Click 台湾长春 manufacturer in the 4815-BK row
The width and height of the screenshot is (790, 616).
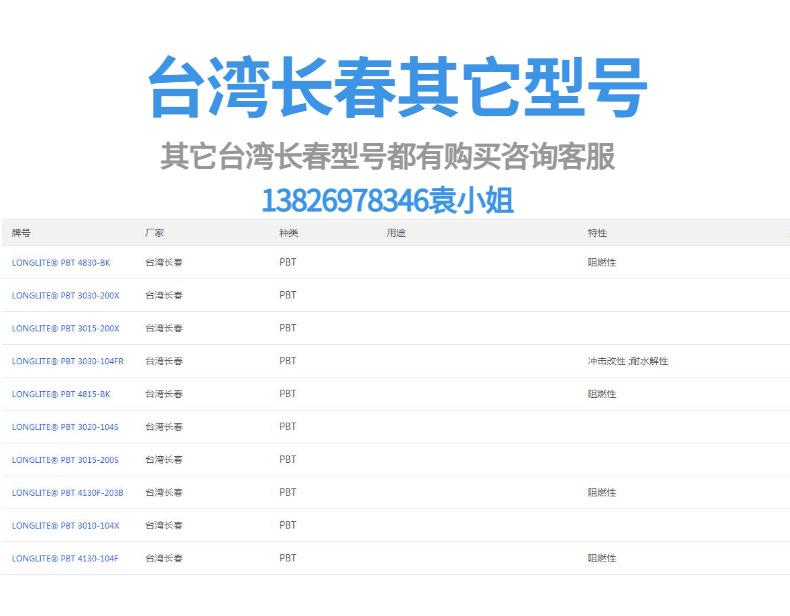coord(164,394)
